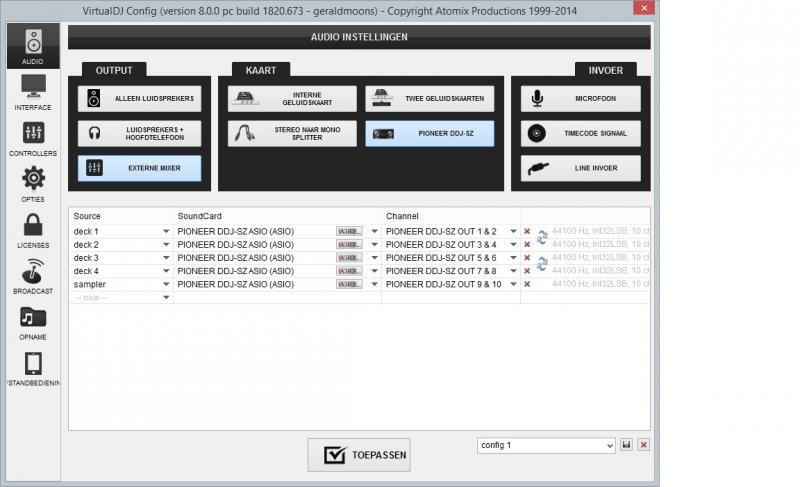Open Channel dropdown for OUT 9 & 10
The width and height of the screenshot is (800, 487).
pos(513,285)
